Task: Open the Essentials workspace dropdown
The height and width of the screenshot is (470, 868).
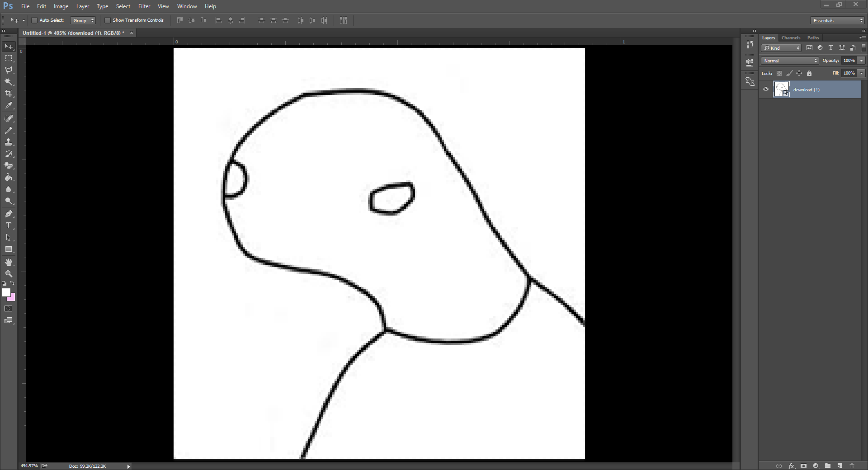Action: coord(837,20)
